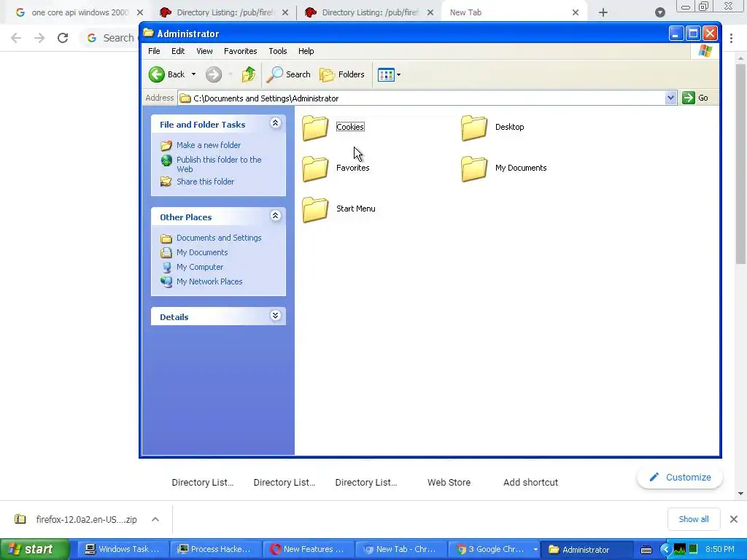Click Make a new folder task

click(x=208, y=145)
